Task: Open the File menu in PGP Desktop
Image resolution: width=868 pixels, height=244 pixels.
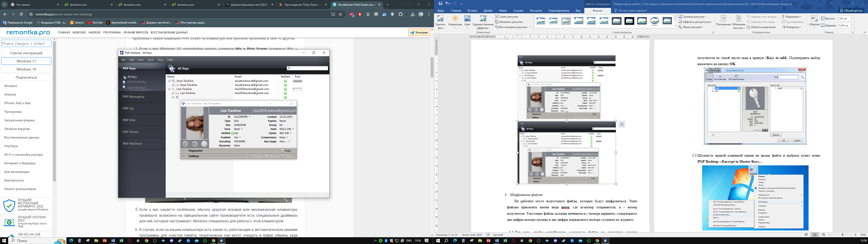Action: click(x=123, y=60)
